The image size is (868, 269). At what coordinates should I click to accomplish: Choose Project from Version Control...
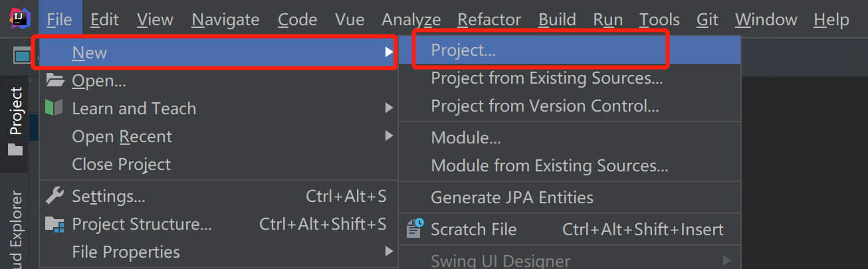click(545, 106)
